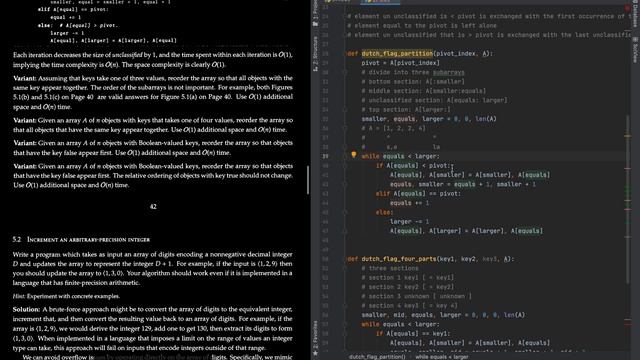Image resolution: width=640 pixels, height=360 pixels.
Task: Click the 'larger -= 1' code line
Action: [409, 222]
